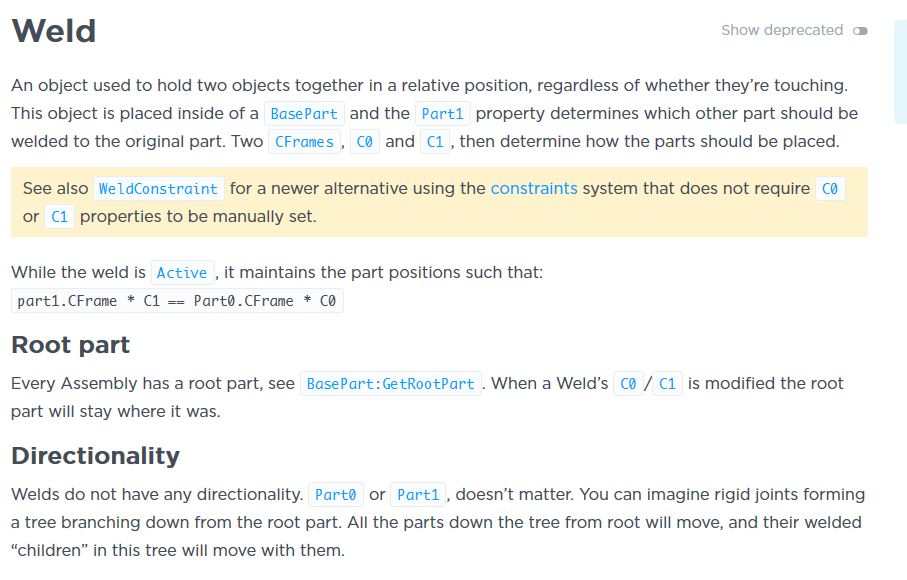Open Part1 link in Directionality section
907x580 pixels.
[x=418, y=494]
